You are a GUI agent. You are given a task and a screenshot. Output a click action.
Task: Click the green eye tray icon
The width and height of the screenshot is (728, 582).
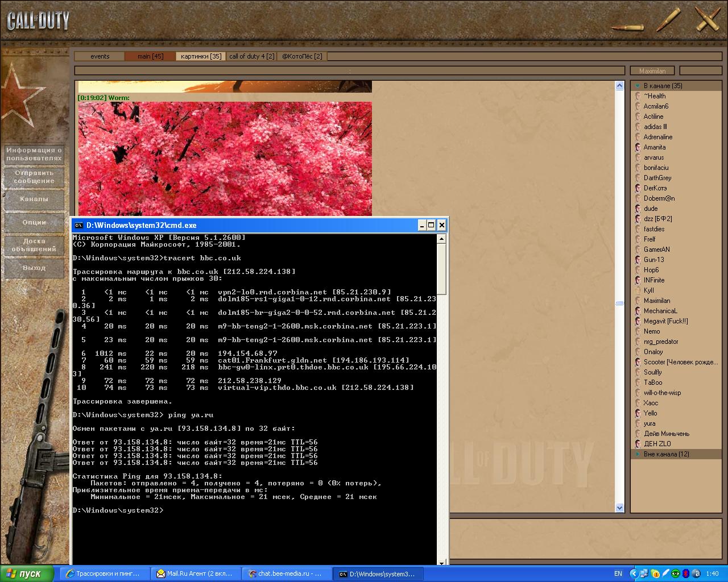(676, 574)
